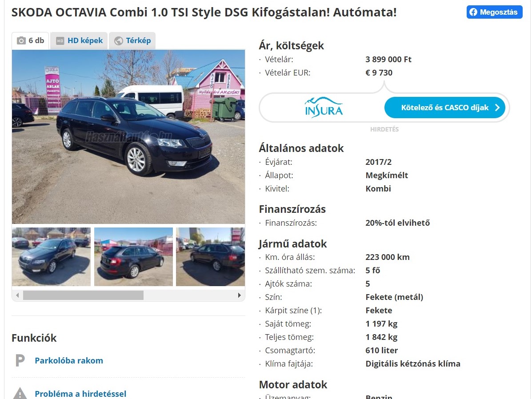Click Parkolóba rakom link

(x=69, y=360)
